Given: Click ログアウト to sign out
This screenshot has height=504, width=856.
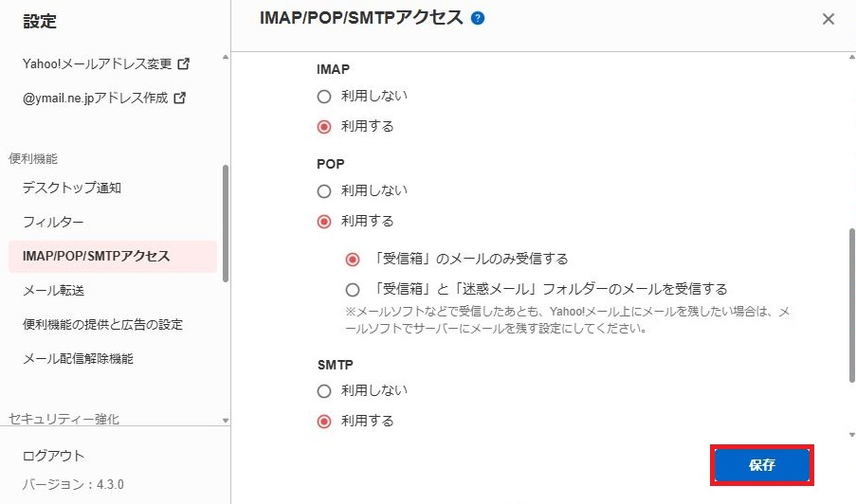Looking at the screenshot, I should coord(53,456).
